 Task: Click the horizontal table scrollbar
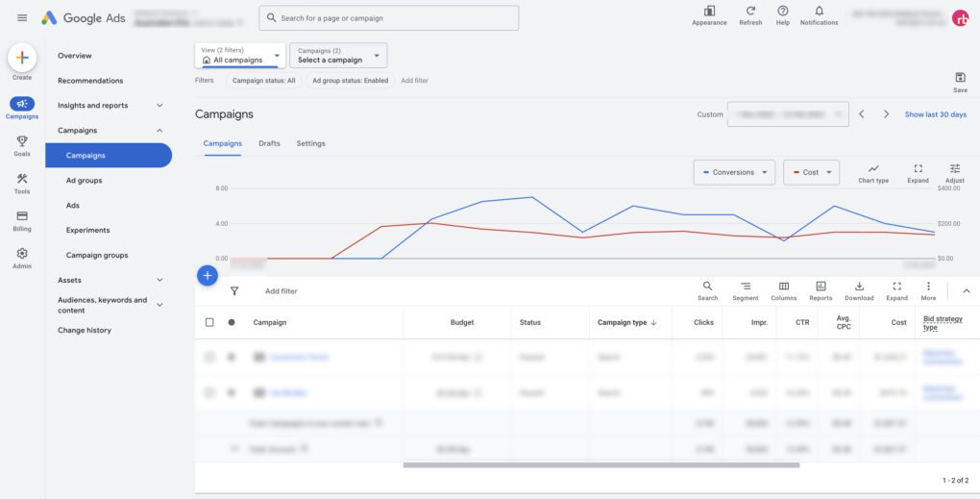tap(601, 465)
